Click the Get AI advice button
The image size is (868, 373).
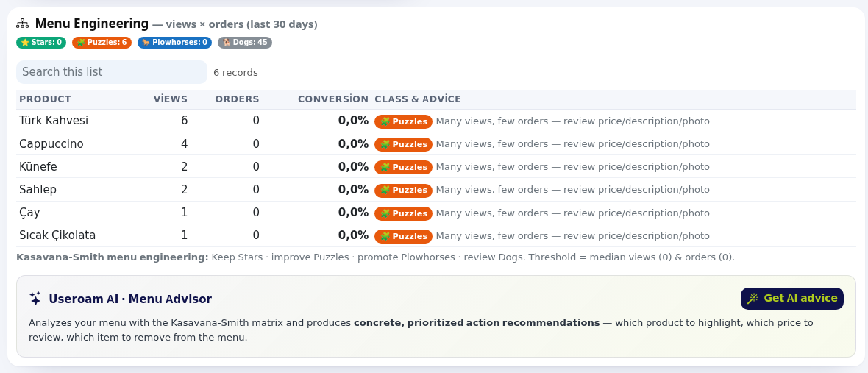click(x=791, y=298)
